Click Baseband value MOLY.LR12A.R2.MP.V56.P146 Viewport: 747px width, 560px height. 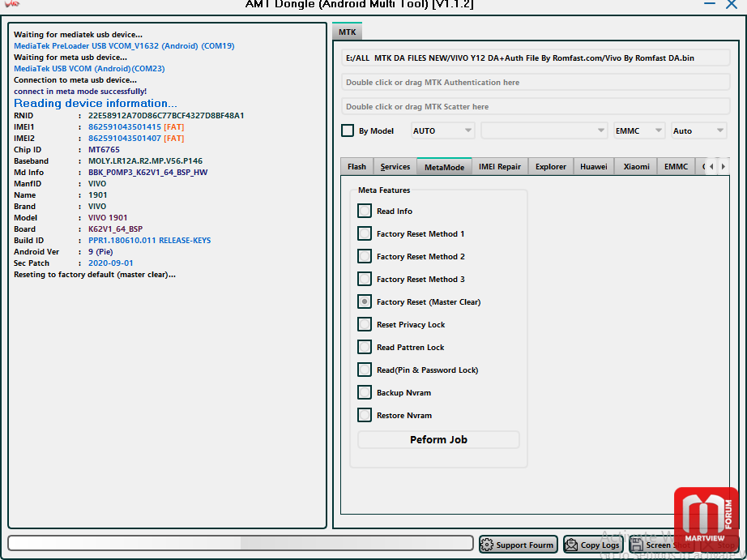click(x=145, y=161)
